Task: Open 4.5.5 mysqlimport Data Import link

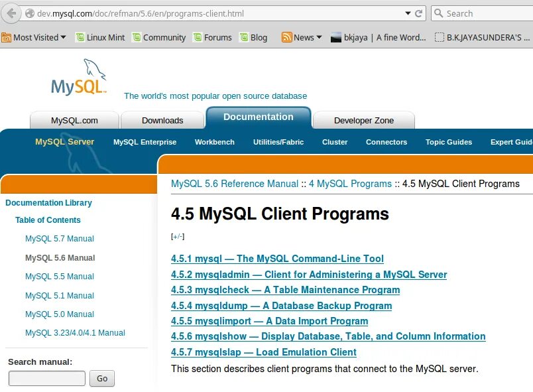Action: [270, 321]
